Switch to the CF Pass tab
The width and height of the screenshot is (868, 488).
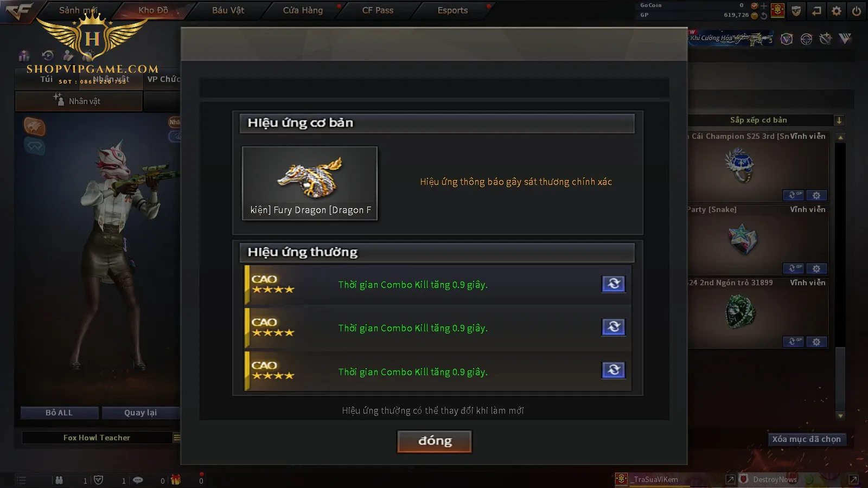pos(378,10)
